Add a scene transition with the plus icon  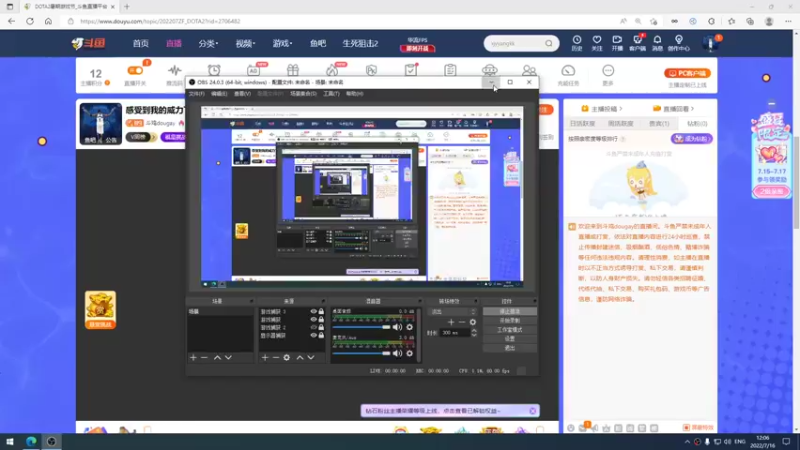(x=451, y=322)
